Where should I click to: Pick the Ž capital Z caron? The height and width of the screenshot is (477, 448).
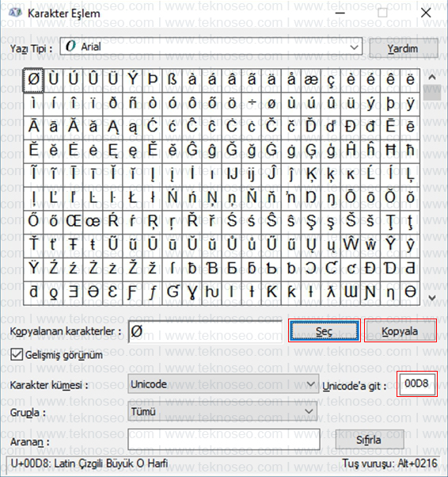coord(133,269)
